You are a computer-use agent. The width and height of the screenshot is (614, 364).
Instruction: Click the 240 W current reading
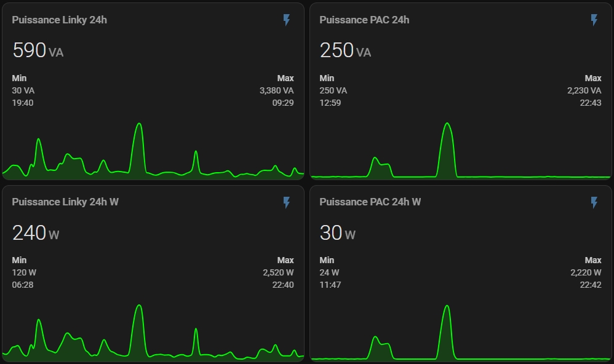coord(36,232)
